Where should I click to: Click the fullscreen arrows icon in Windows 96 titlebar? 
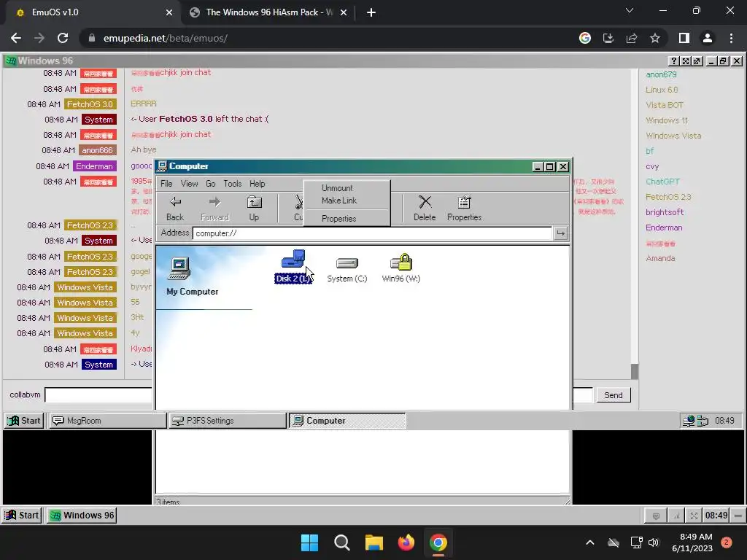tap(686, 61)
